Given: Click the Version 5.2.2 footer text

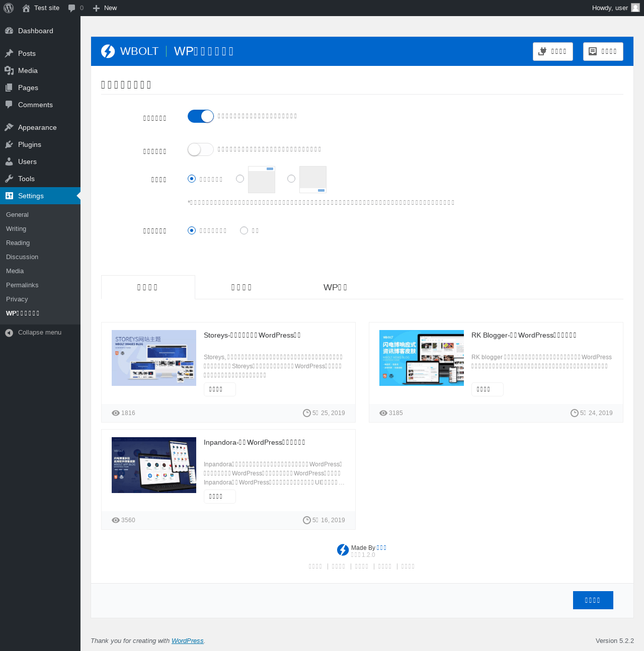Looking at the screenshot, I should (x=615, y=640).
